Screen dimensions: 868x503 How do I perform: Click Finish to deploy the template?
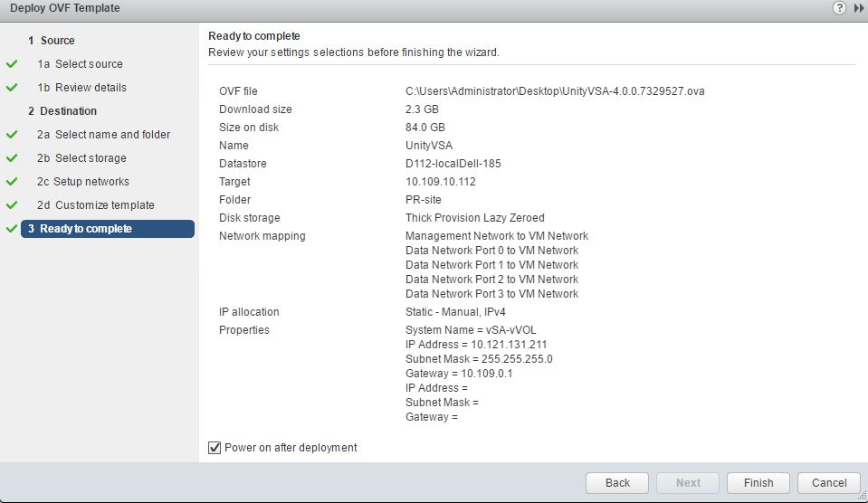758,482
